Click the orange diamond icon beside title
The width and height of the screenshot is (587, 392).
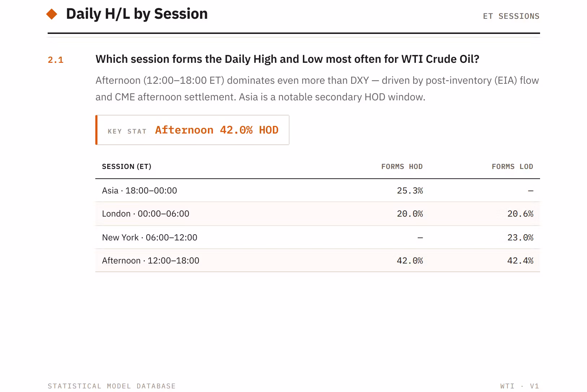52,14
